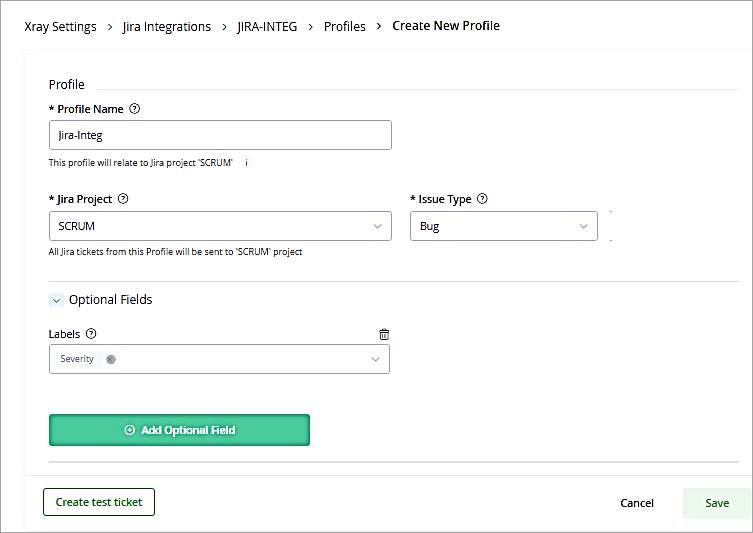Collapse the Optional Fields section
Screen dimensions: 753x533
point(55,300)
